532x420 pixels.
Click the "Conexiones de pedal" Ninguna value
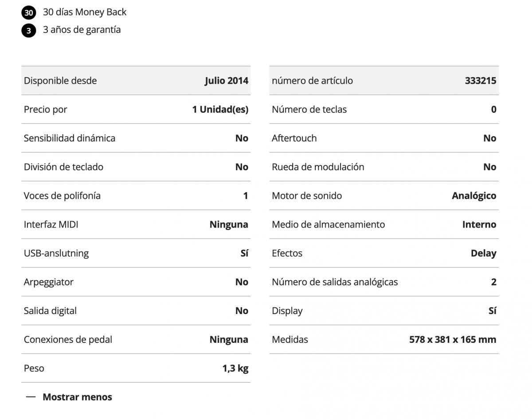[x=228, y=340]
